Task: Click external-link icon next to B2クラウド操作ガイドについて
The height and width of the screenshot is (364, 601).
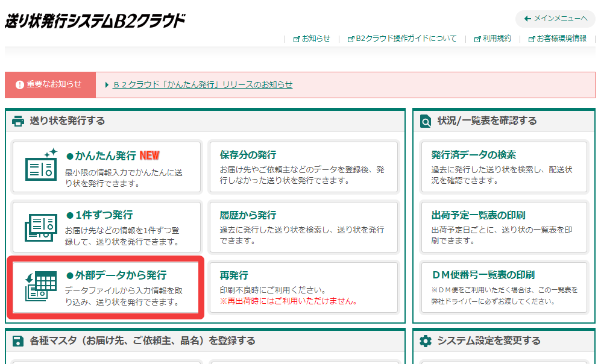Action: [x=351, y=39]
